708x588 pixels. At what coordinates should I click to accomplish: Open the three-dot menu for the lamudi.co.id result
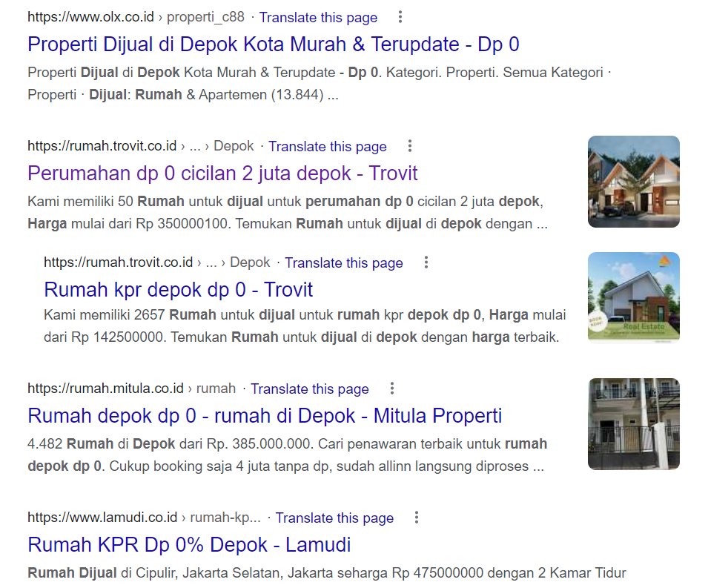[x=417, y=517]
